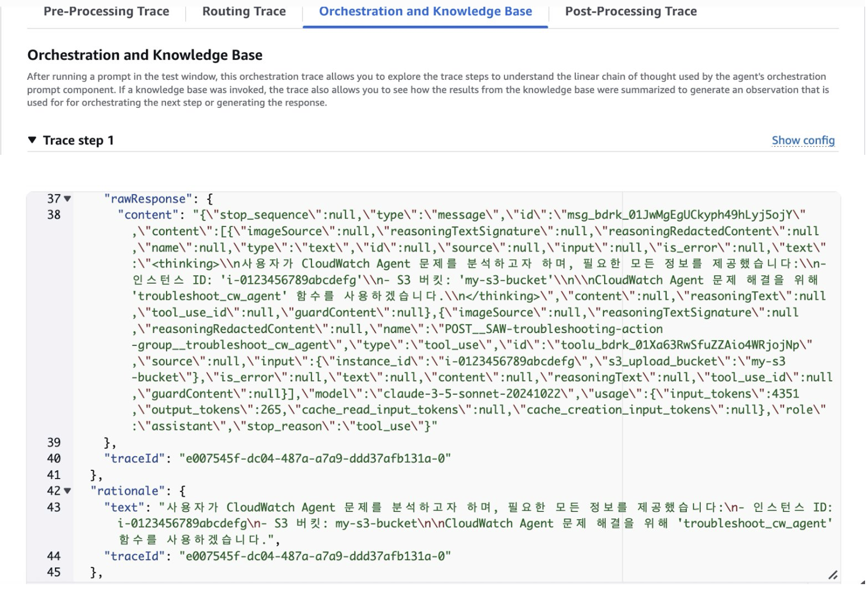
Task: Switch to the Pre-Processing Trace tab
Action: click(106, 11)
